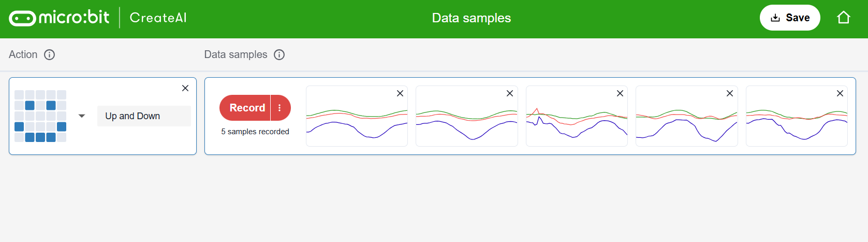Select the third sample graph with spike

[577, 122]
